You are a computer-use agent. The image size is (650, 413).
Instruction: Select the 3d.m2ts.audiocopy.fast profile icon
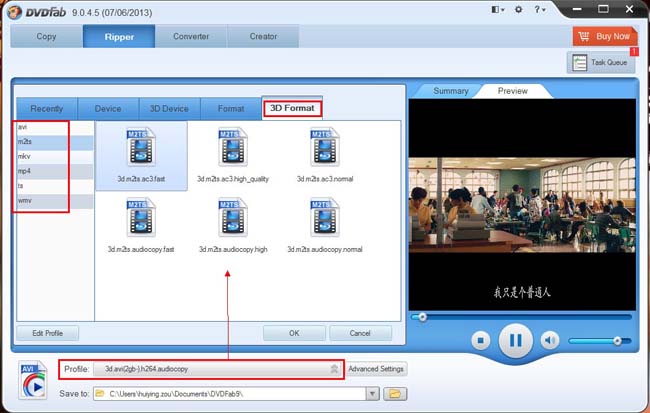click(141, 218)
